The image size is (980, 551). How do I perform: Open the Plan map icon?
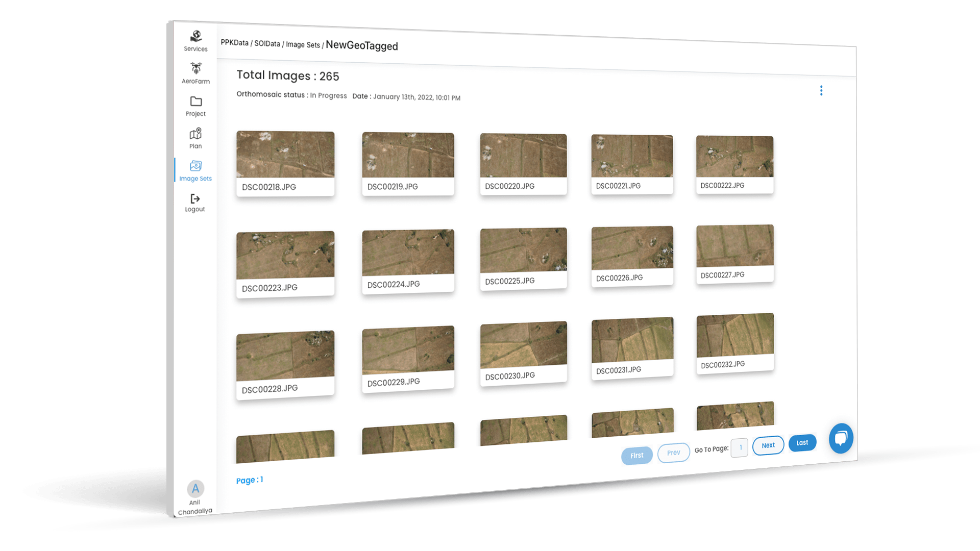(195, 134)
